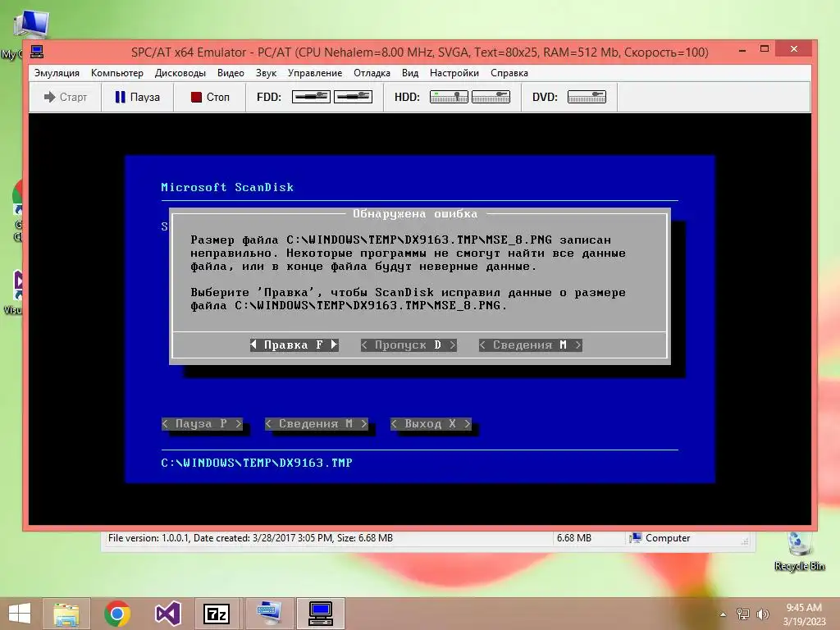Open Visual Studio from taskbar
The width and height of the screenshot is (840, 630).
[x=167, y=614]
